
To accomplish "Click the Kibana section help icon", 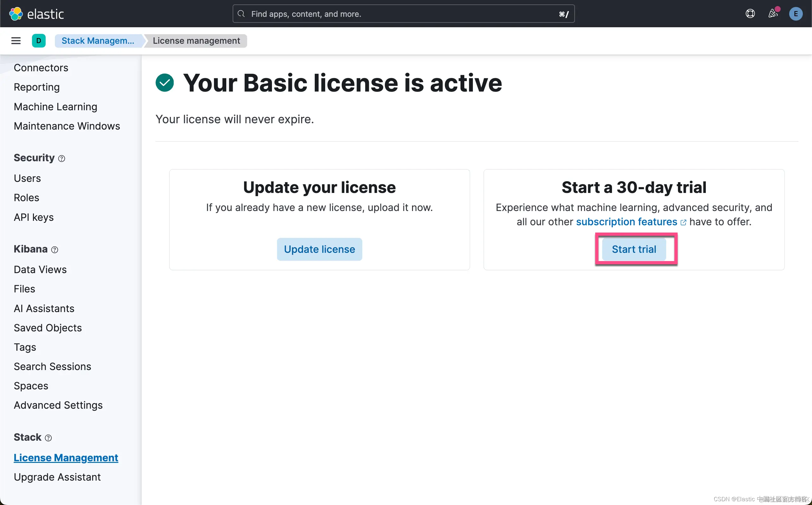I will (x=55, y=250).
